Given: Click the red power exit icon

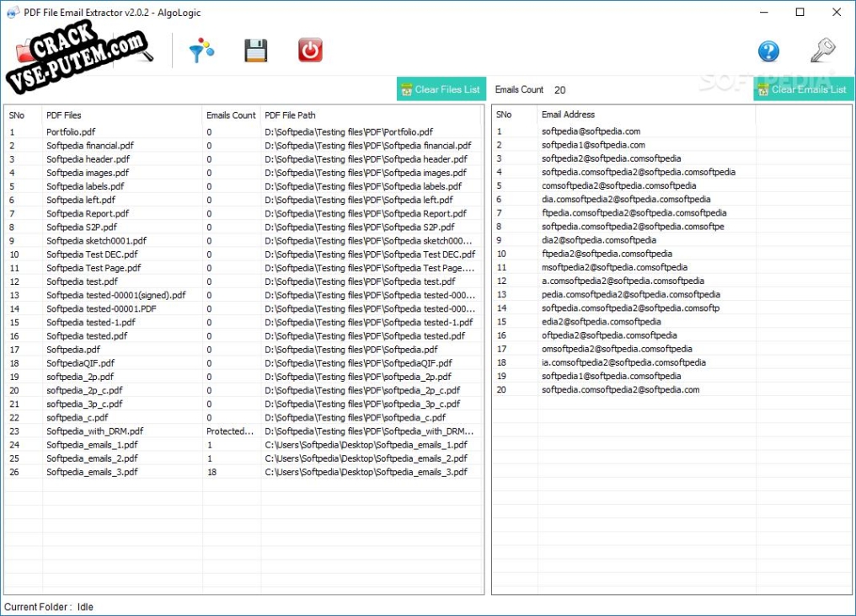Looking at the screenshot, I should [x=310, y=51].
